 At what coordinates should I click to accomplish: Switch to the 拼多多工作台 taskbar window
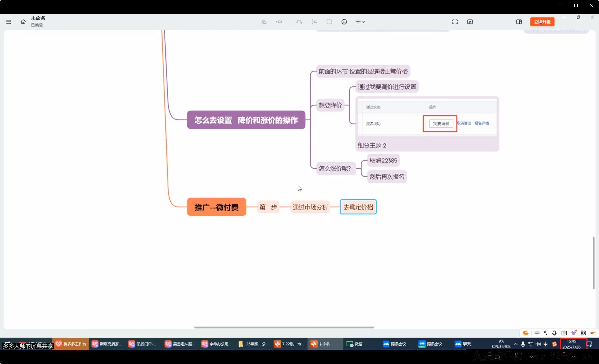71,344
